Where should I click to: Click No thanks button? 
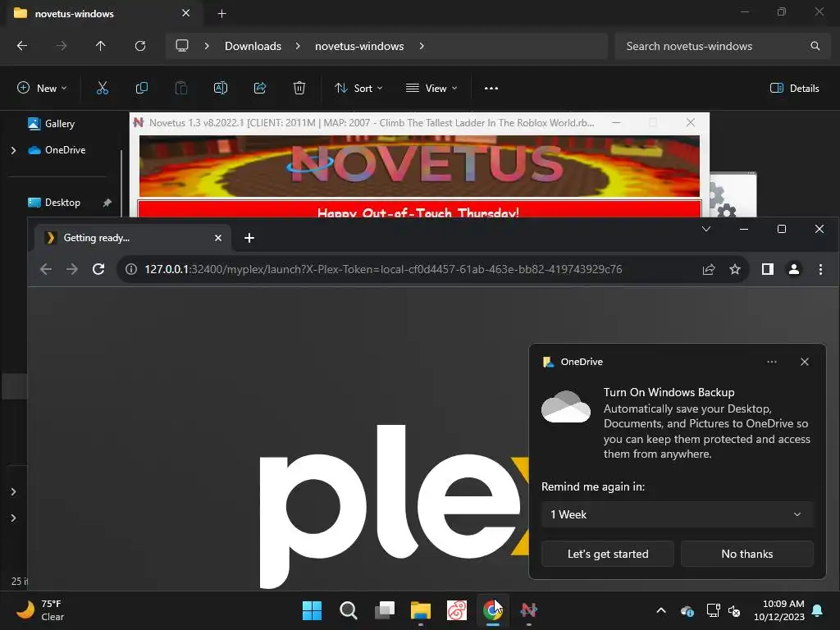click(746, 554)
